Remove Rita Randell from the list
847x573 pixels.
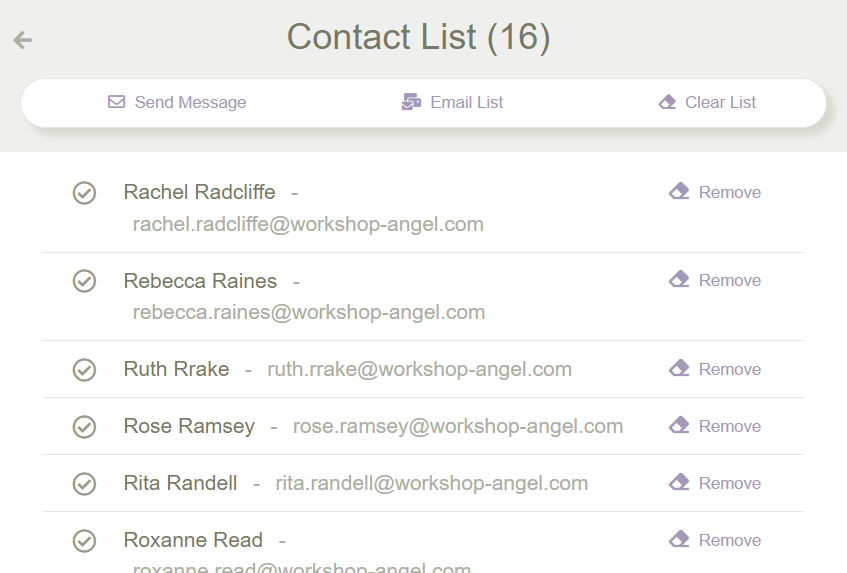point(716,483)
